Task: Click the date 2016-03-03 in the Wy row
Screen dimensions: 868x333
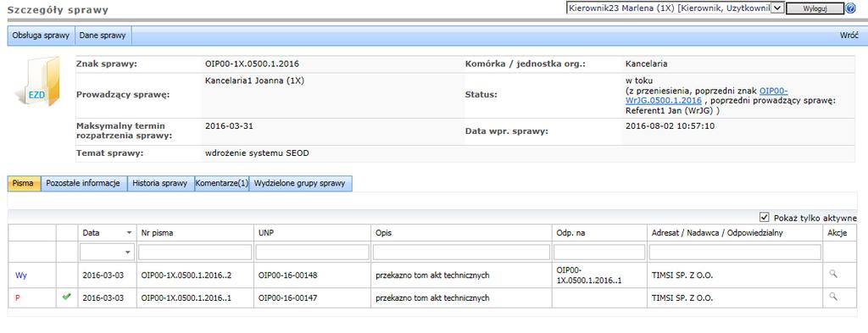Action: pyautogui.click(x=103, y=275)
